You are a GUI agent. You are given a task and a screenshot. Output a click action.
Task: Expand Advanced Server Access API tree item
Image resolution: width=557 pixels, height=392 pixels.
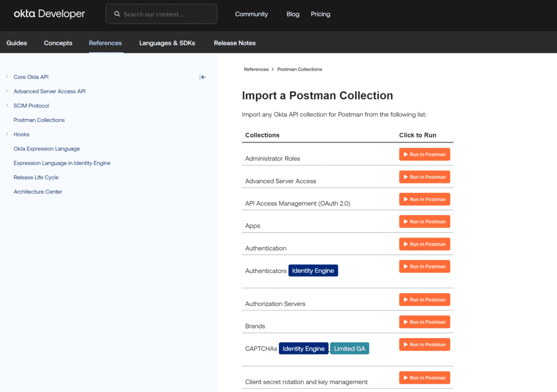pos(7,91)
